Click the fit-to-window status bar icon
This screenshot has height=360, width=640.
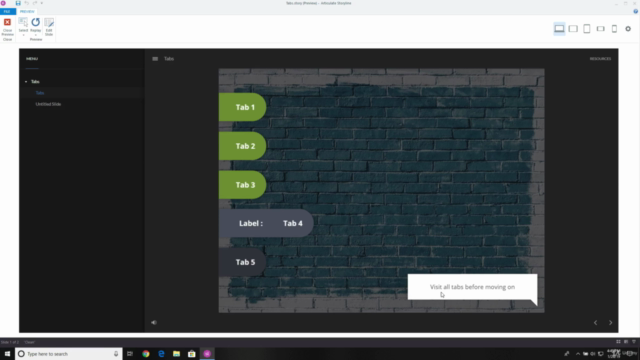pos(633,342)
